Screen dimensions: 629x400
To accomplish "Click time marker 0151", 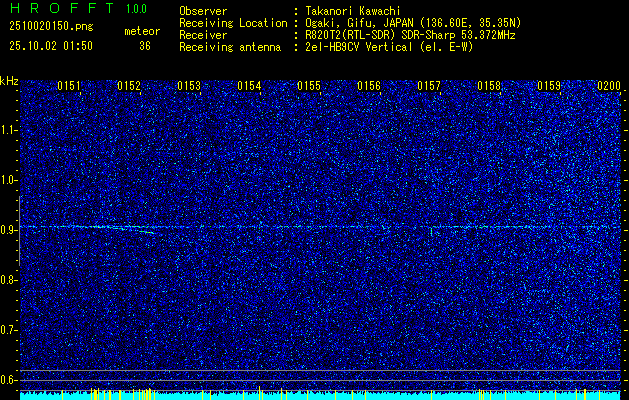I will pos(69,86).
